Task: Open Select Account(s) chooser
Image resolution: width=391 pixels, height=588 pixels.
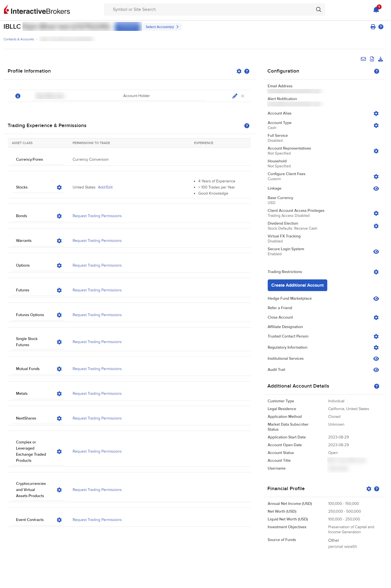Action: 162,27
